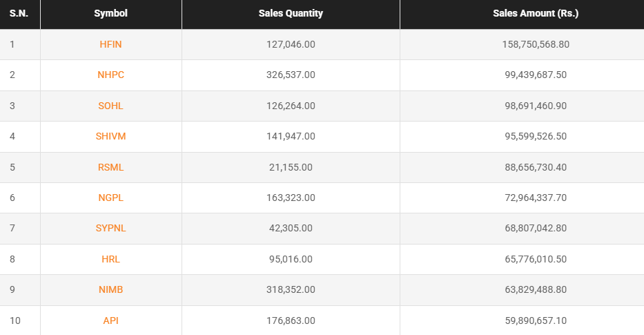
Task: Open the HFIN stock symbol link
Action: pos(110,44)
